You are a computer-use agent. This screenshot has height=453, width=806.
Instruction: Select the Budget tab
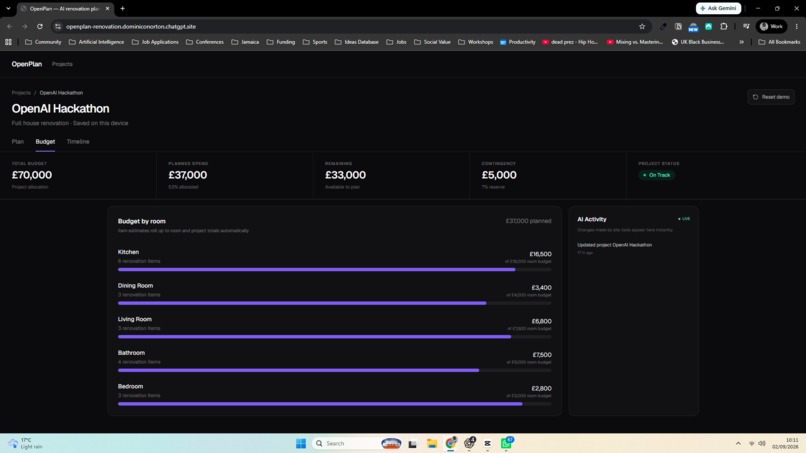45,141
